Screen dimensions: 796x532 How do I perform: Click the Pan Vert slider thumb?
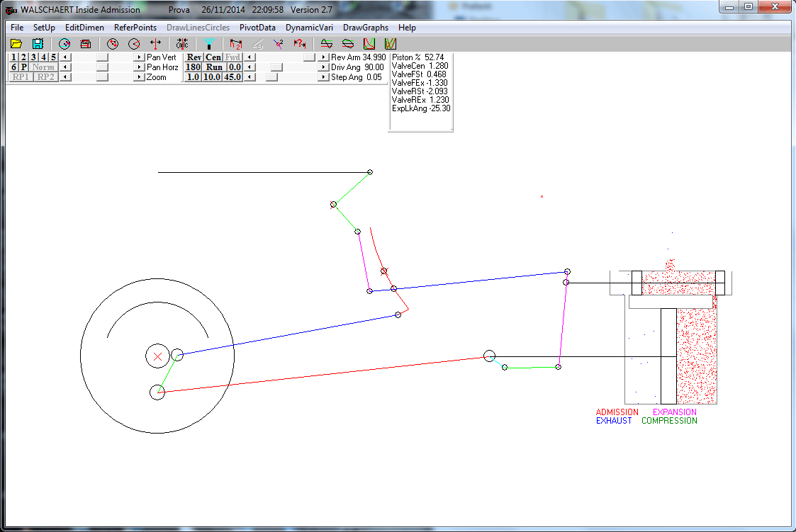tap(103, 57)
